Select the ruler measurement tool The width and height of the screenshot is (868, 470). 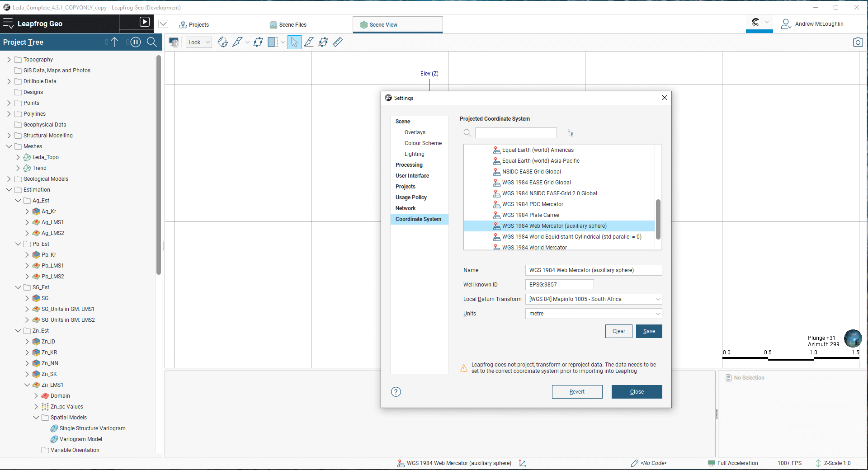pos(338,42)
